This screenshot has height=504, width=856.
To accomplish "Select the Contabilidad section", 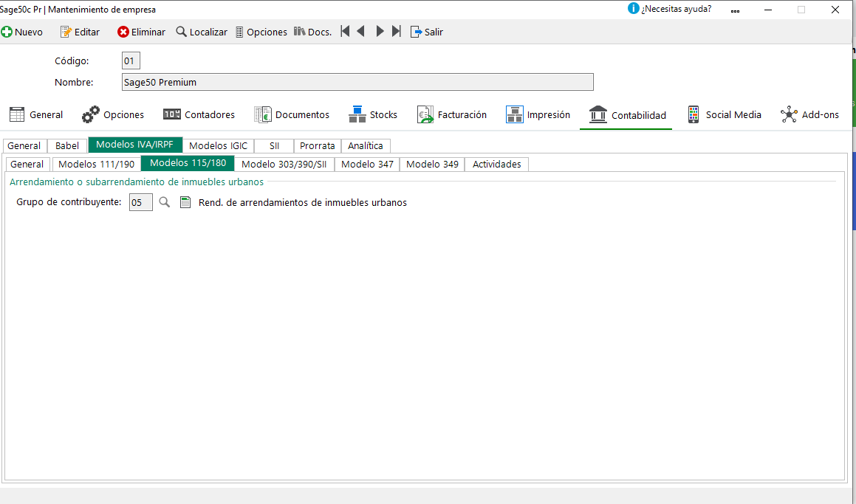I will pos(627,115).
